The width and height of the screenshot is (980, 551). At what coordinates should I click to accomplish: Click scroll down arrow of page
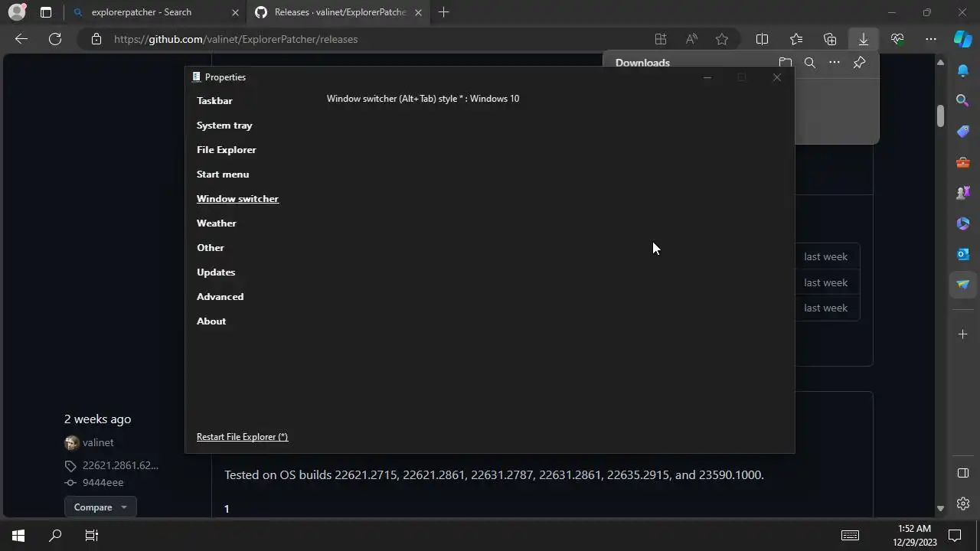tap(940, 508)
